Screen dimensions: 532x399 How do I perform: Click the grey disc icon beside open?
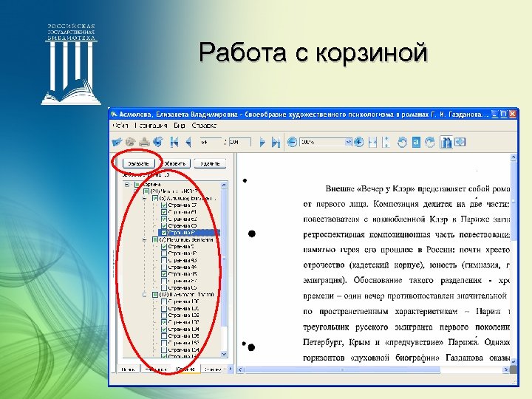pos(131,142)
